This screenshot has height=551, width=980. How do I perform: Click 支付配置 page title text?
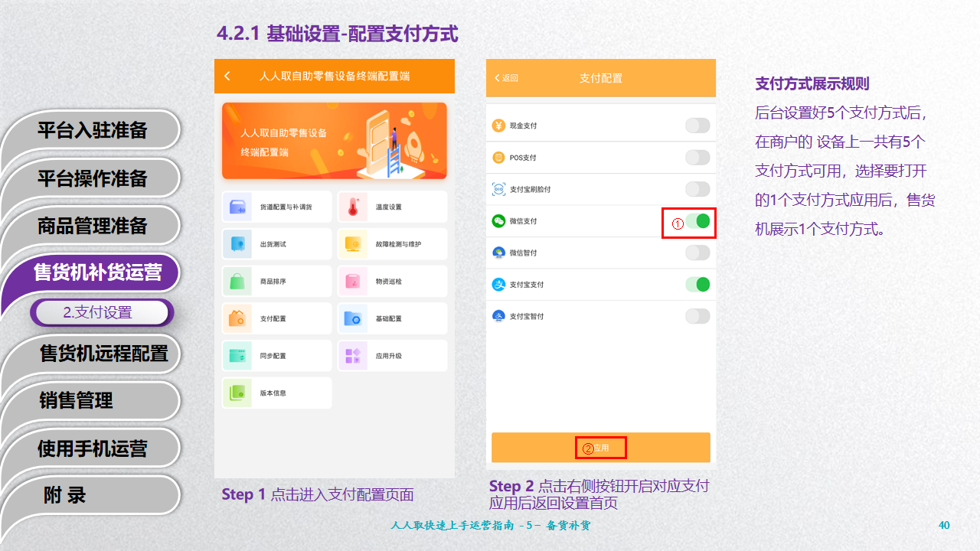(x=601, y=78)
